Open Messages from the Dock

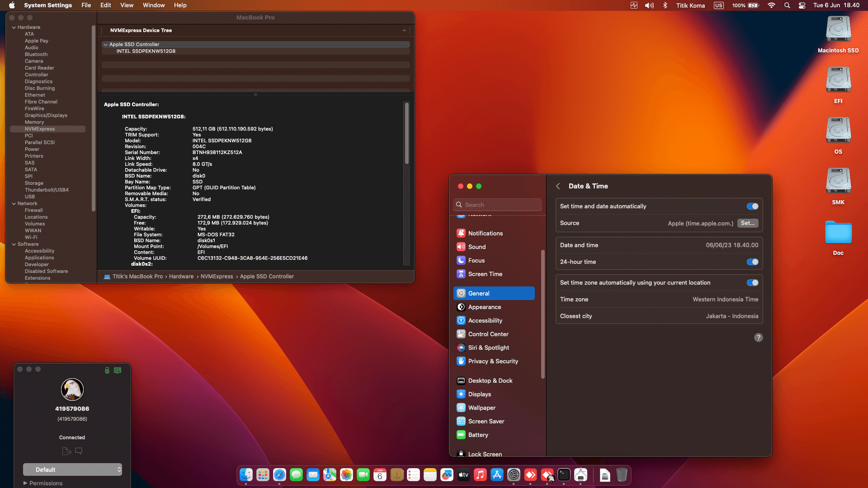296,475
